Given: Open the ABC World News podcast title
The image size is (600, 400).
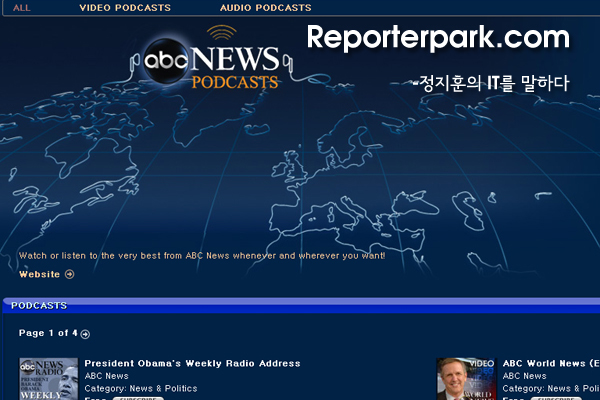Looking at the screenshot, I should [x=551, y=363].
